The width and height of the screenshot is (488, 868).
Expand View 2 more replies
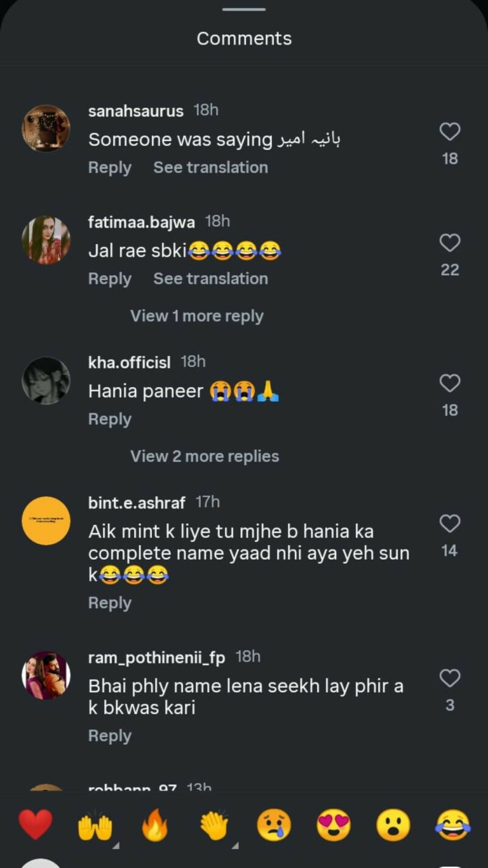pyautogui.click(x=204, y=457)
